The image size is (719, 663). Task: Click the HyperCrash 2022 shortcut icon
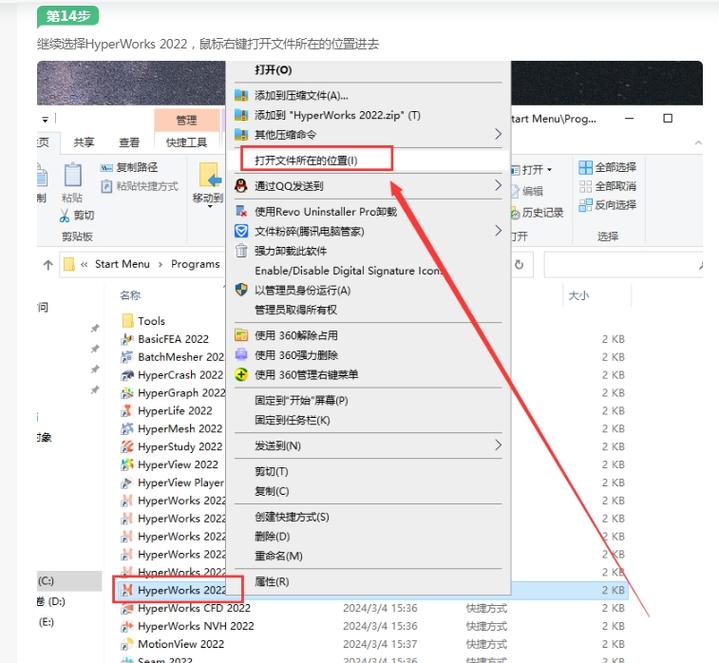(x=127, y=375)
